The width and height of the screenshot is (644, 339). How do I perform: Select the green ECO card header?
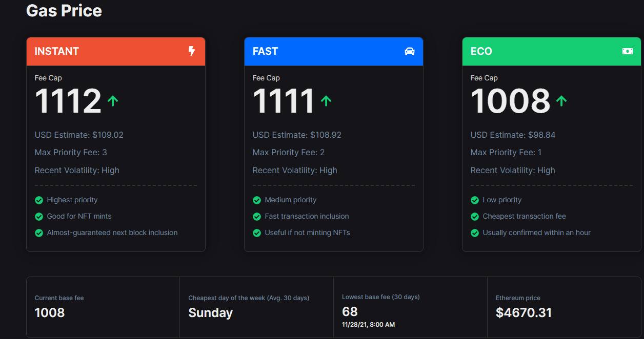552,51
